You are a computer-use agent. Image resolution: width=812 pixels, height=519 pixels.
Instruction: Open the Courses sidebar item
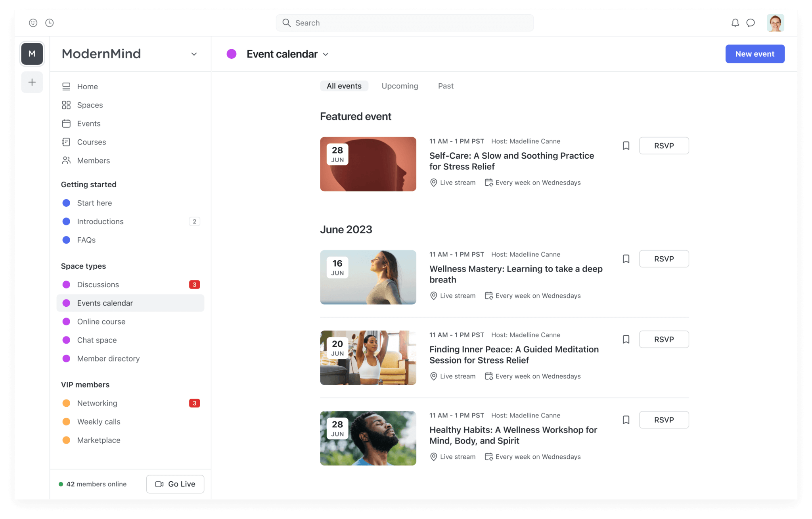tap(91, 142)
